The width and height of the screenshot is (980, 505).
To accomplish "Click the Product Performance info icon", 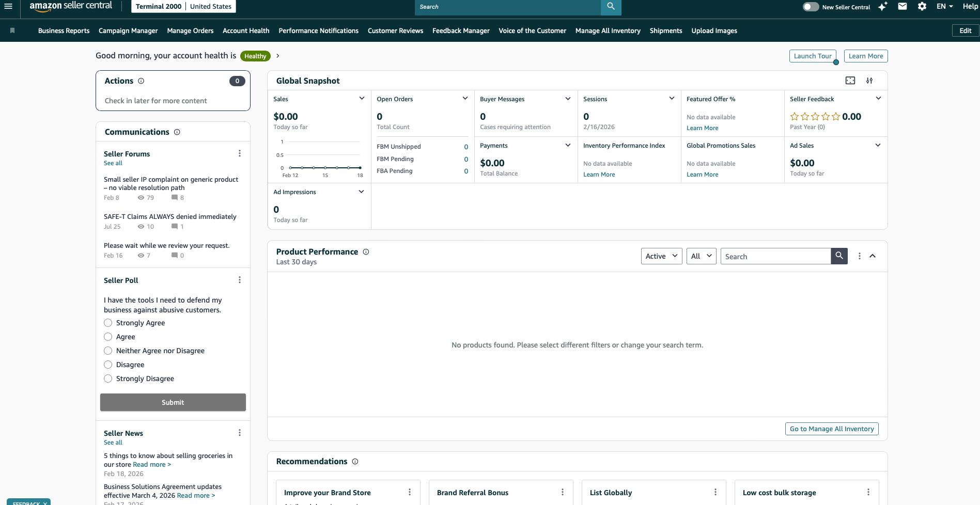I will coord(366,252).
